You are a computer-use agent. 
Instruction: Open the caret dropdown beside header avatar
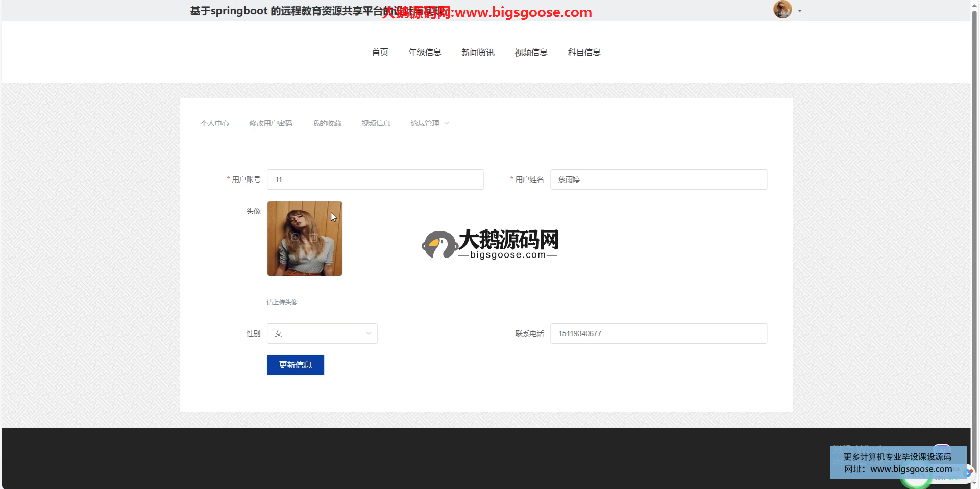(800, 11)
